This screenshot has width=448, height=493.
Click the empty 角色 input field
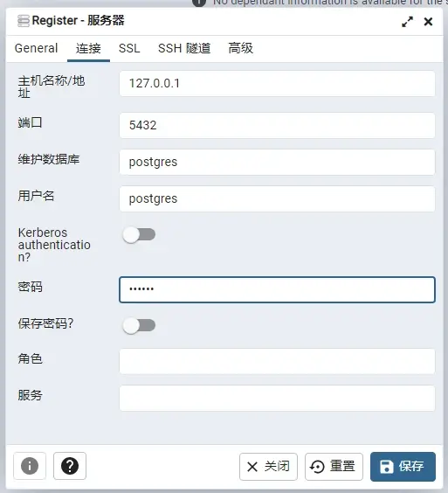coord(277,361)
